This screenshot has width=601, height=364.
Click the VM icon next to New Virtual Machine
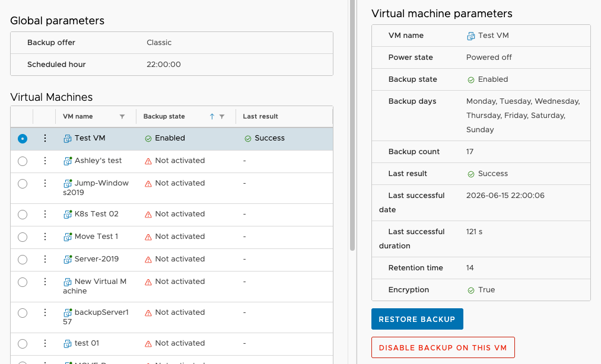pos(68,282)
